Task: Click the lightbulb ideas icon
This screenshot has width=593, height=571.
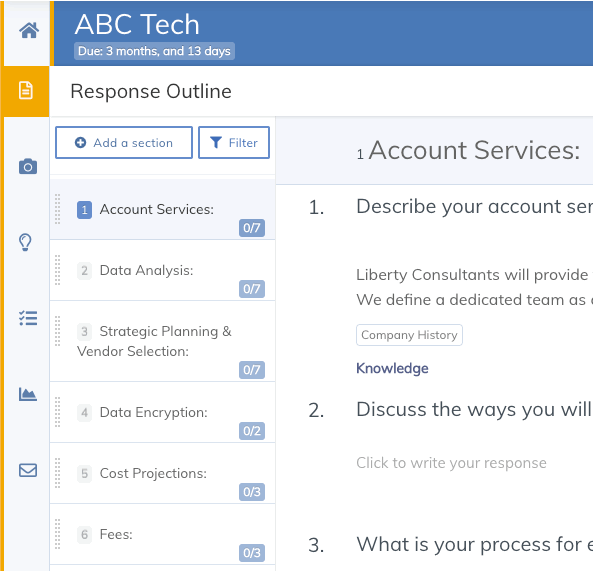Action: [26, 242]
